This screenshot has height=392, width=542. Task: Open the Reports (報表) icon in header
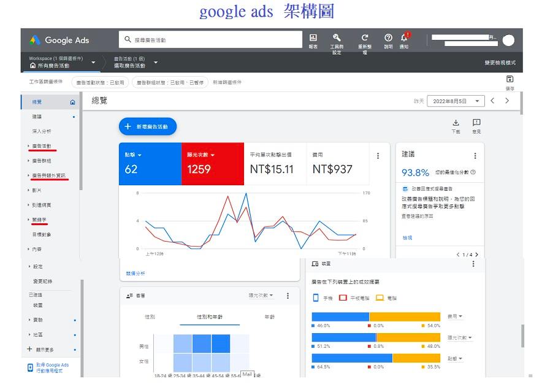coord(313,37)
